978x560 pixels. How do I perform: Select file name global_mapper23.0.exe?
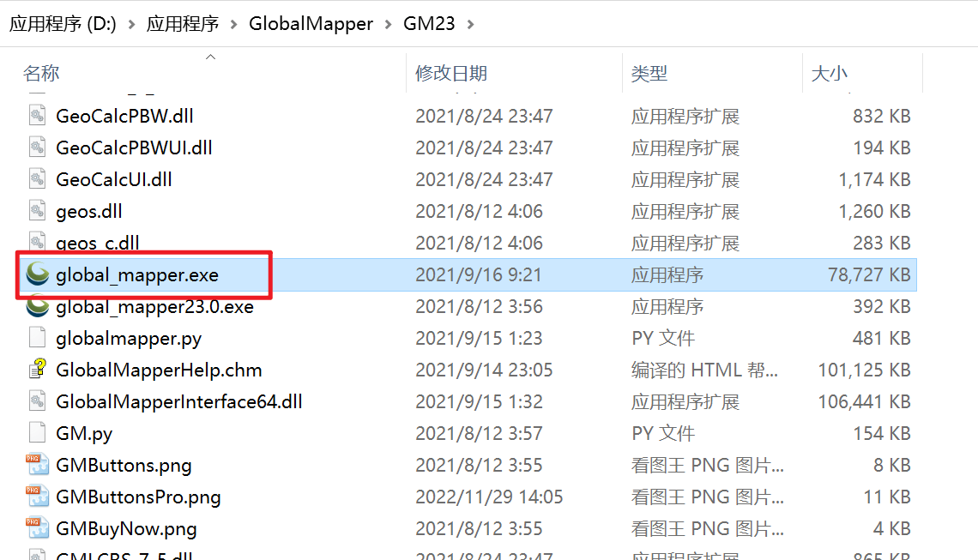tap(154, 307)
